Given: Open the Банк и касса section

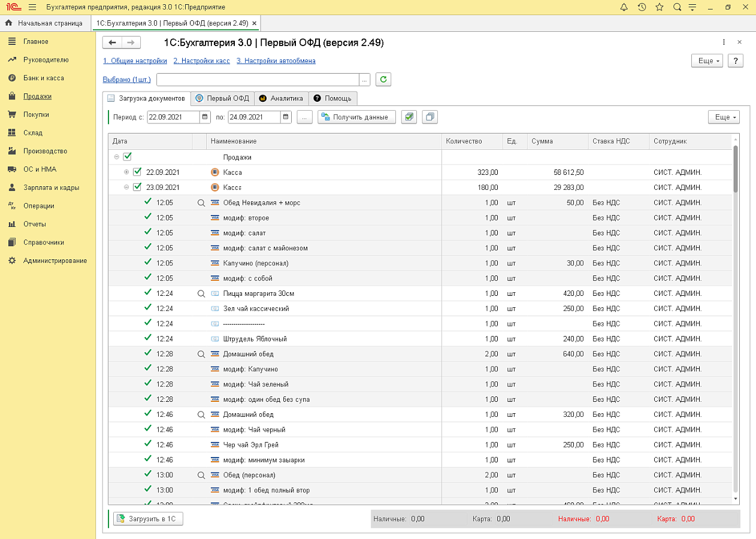Looking at the screenshot, I should [x=44, y=78].
